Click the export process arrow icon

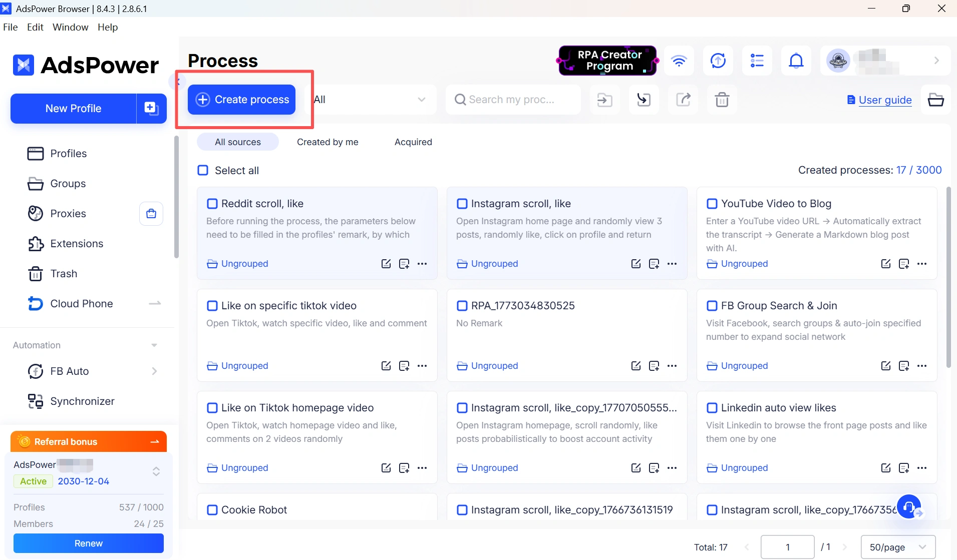click(x=644, y=100)
